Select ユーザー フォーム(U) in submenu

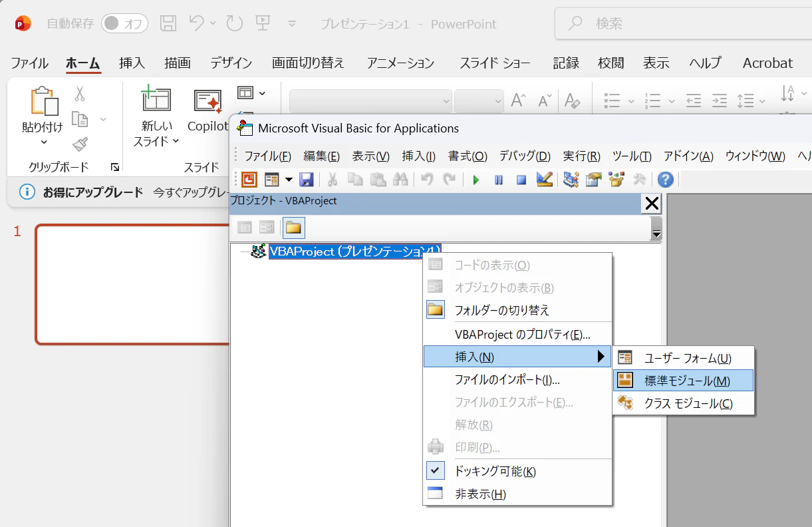684,358
